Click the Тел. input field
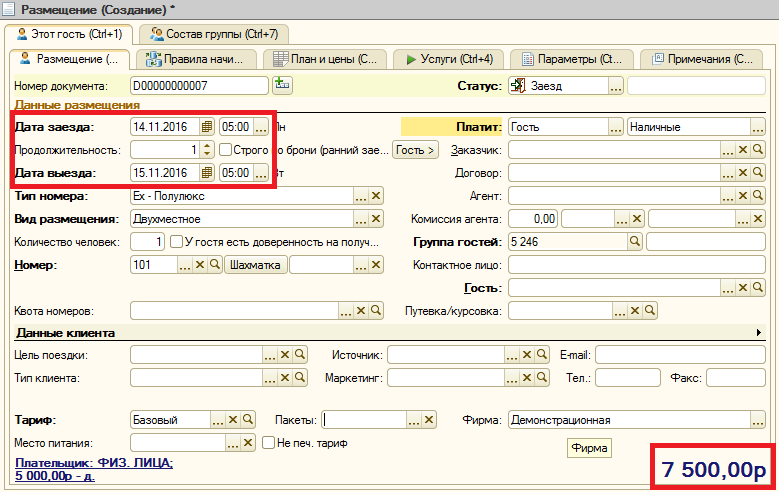Image resolution: width=779 pixels, height=492 pixels. click(627, 378)
